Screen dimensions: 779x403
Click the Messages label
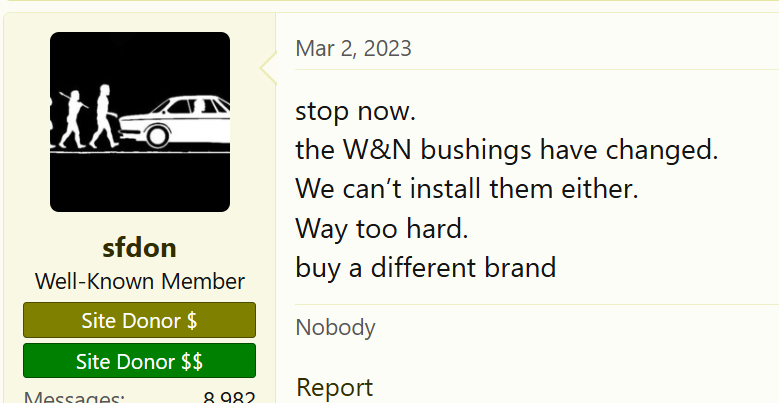(75, 397)
